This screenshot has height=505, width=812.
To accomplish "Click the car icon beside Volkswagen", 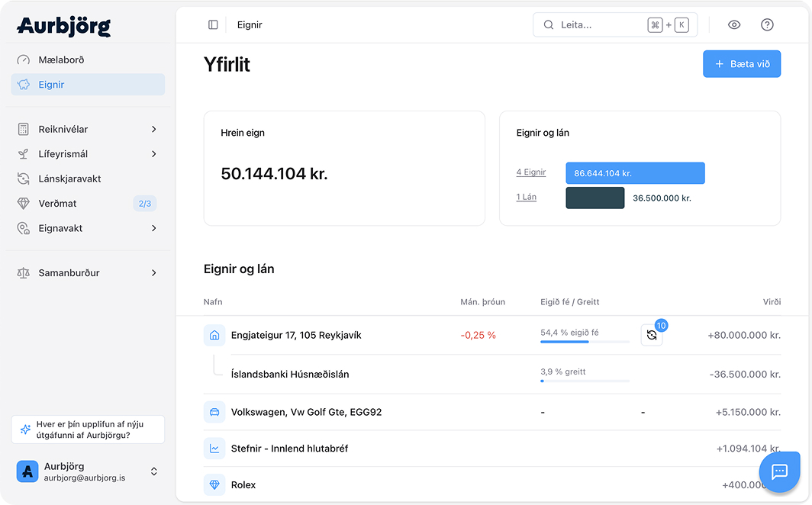I will click(214, 412).
